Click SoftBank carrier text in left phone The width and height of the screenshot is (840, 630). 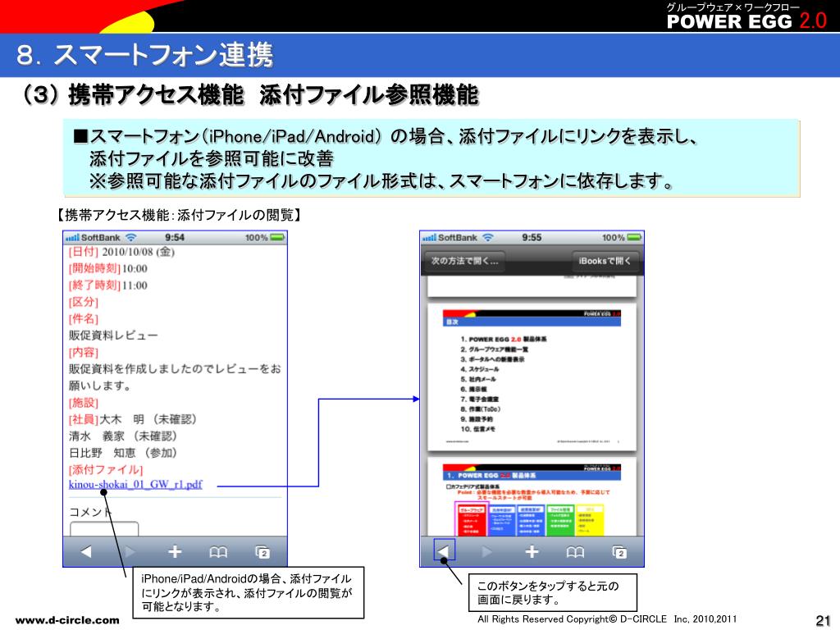pyautogui.click(x=100, y=237)
